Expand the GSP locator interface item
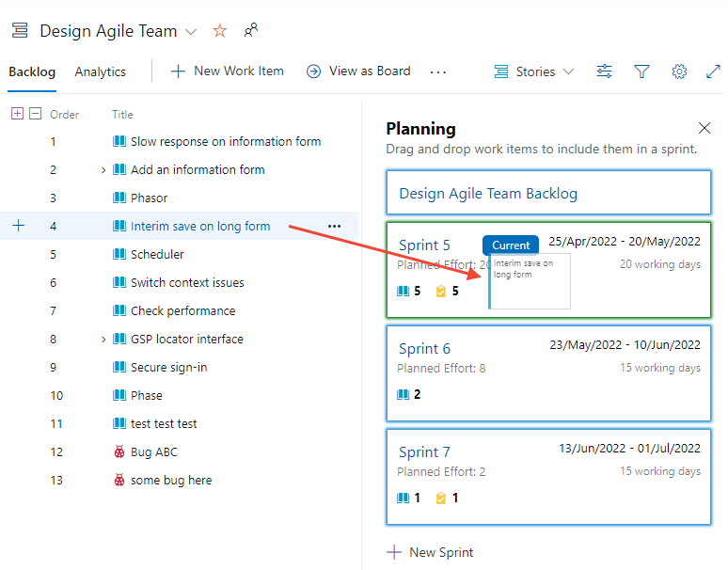 pyautogui.click(x=103, y=340)
